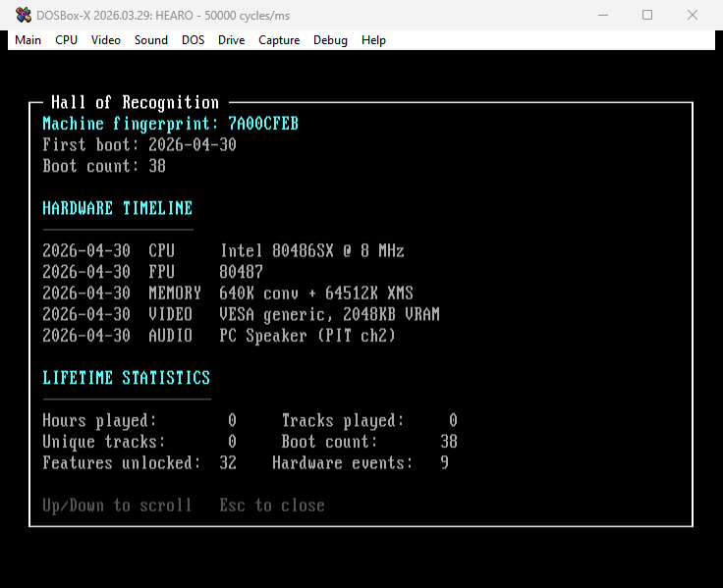Click the 'Unique tracks:' statistic
The width and height of the screenshot is (723, 588).
[x=139, y=442]
